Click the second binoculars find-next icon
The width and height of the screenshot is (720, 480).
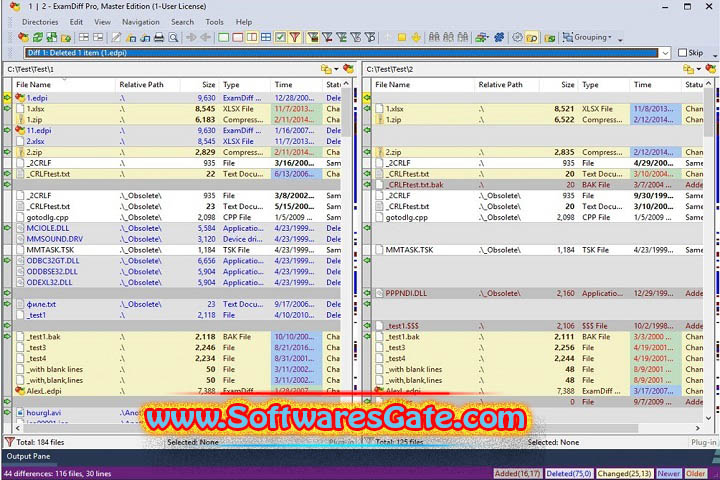[x=449, y=37]
